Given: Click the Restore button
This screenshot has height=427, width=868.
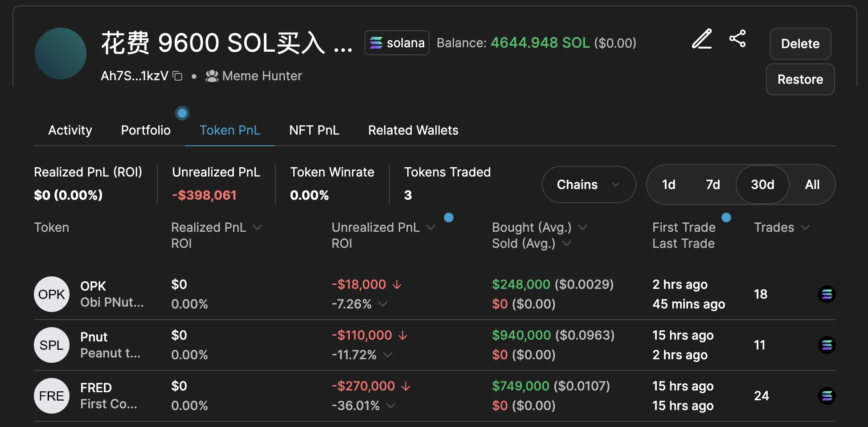Looking at the screenshot, I should click(x=800, y=79).
